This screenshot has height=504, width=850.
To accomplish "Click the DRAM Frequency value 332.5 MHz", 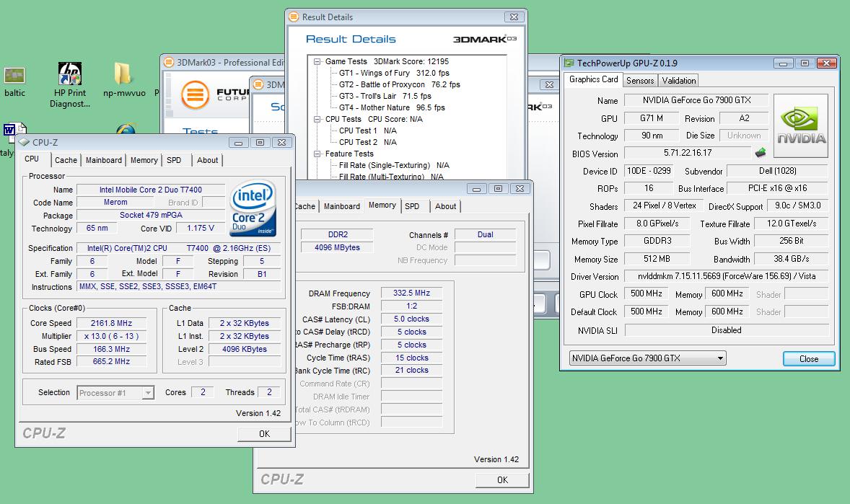I will point(411,293).
